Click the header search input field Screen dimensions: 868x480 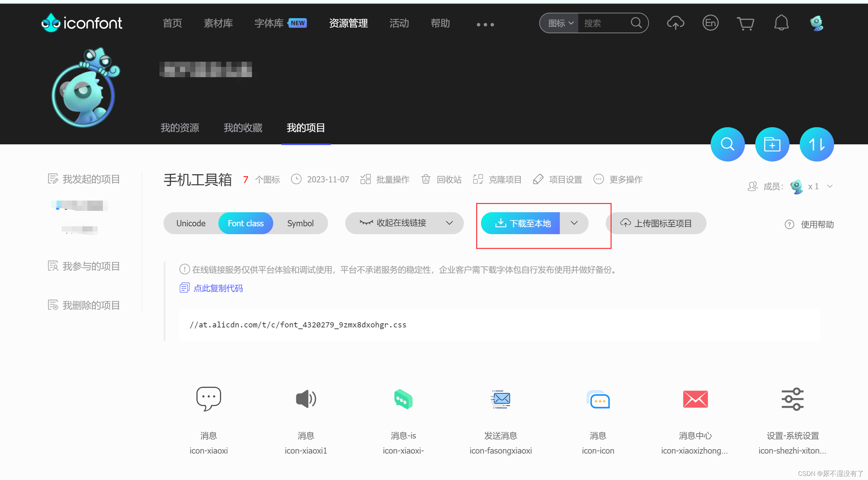pyautogui.click(x=603, y=23)
